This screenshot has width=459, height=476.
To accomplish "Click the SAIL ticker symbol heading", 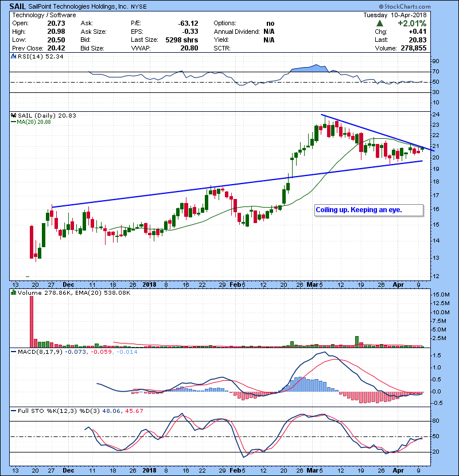I will point(18,6).
